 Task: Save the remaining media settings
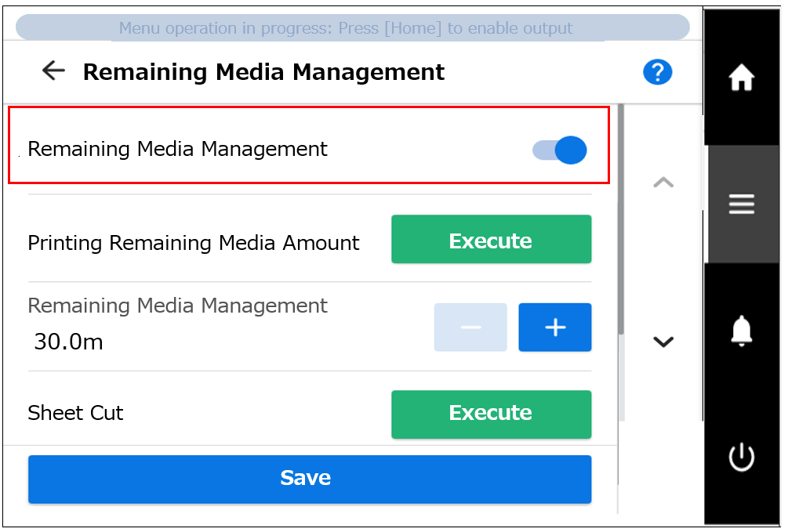click(x=309, y=479)
